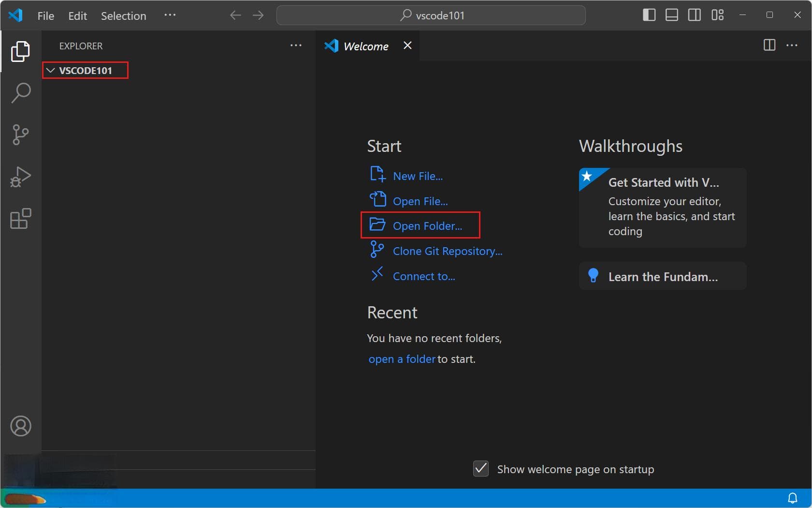This screenshot has height=508, width=812.
Task: Open the Run and Debug view
Action: coord(20,177)
